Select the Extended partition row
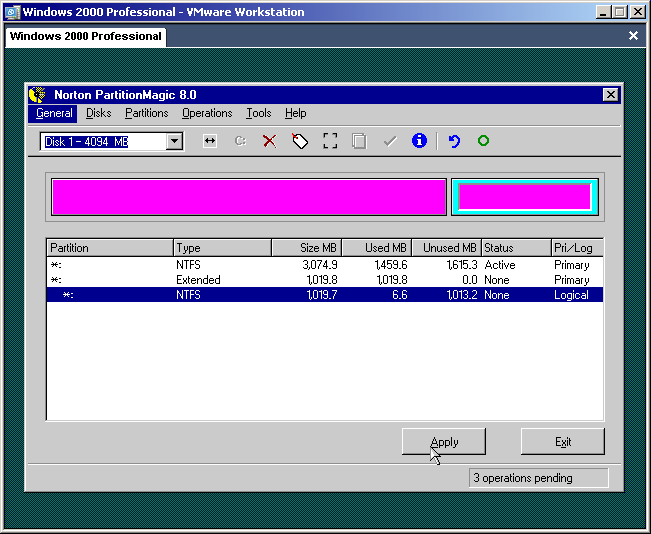The height and width of the screenshot is (534, 651). 325,280
